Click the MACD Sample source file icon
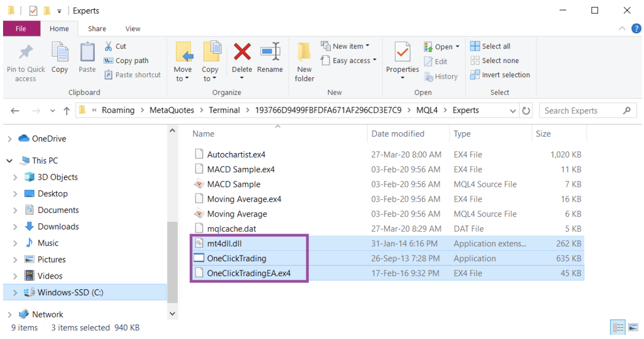644x339 pixels. 199,184
